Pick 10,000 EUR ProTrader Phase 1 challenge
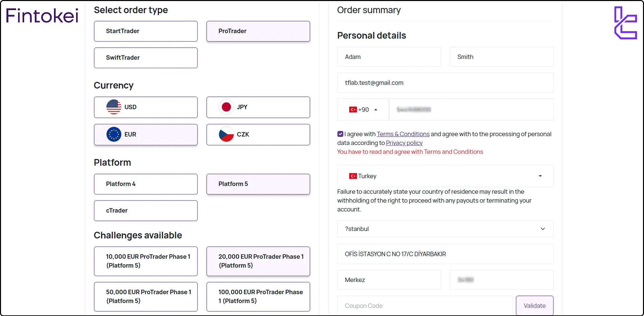Screen dimensions: 644x316 coord(146,261)
